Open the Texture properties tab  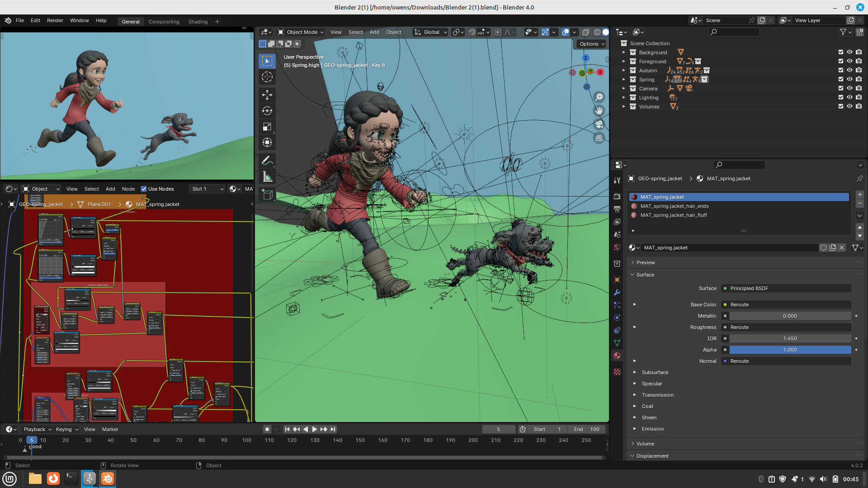pos(617,372)
